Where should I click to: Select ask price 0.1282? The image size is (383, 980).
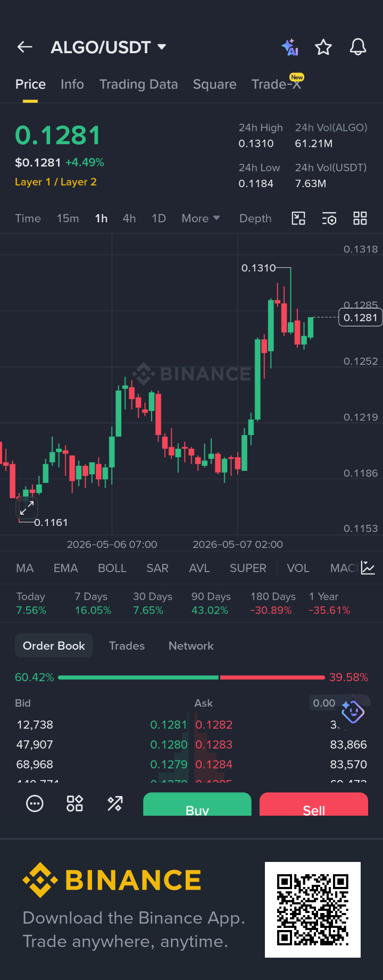[x=214, y=725]
